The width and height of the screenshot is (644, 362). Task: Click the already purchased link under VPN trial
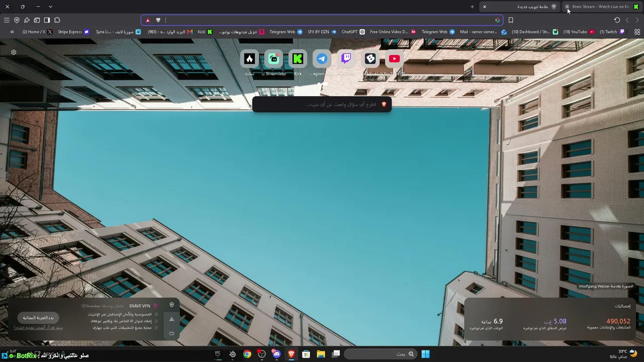[x=38, y=328]
